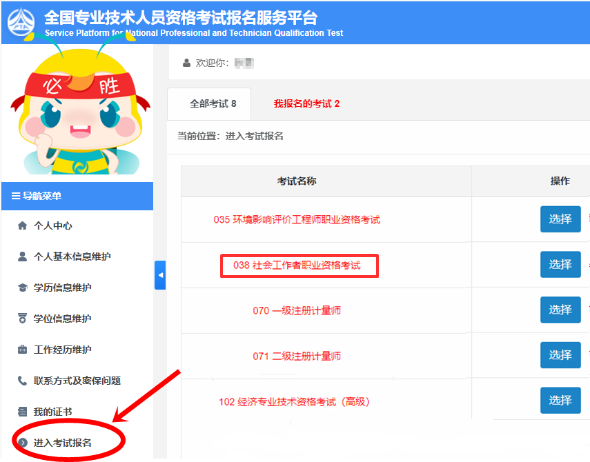Click the bee mascot image
The width and height of the screenshot is (590, 462).
click(81, 105)
